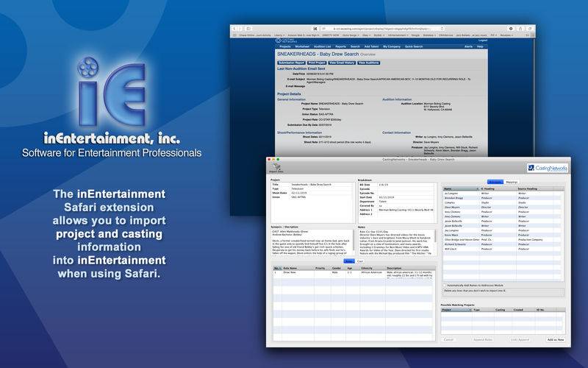
Task: Sort matching projects by Project column header
Action: tap(456, 310)
